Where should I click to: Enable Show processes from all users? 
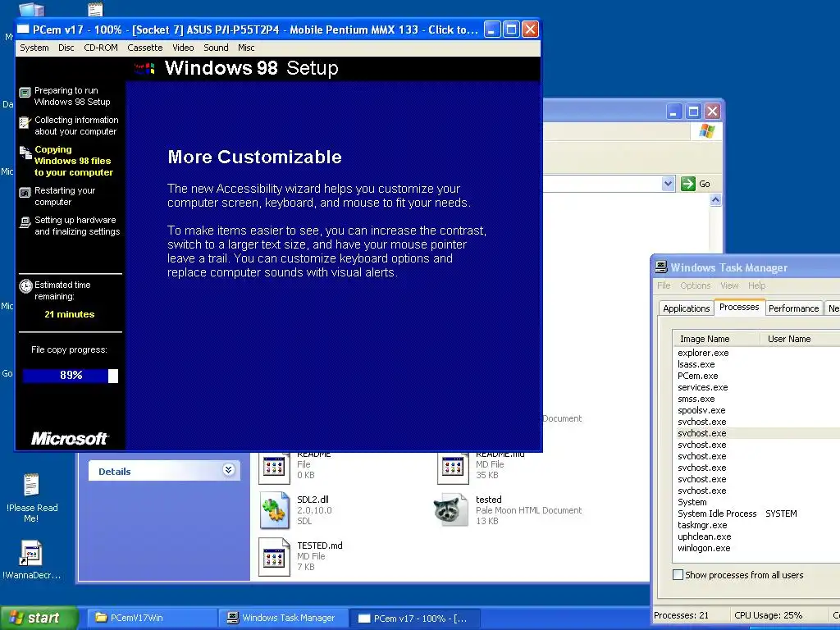click(x=678, y=575)
